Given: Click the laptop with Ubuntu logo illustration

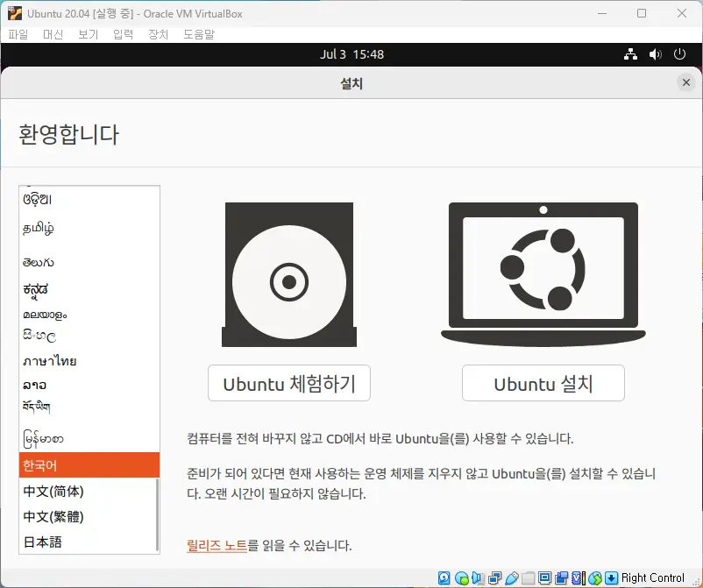Looking at the screenshot, I should (543, 274).
